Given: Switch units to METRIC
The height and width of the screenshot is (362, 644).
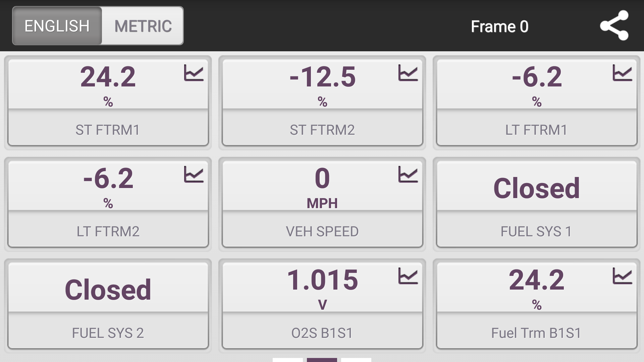Looking at the screenshot, I should 143,26.
